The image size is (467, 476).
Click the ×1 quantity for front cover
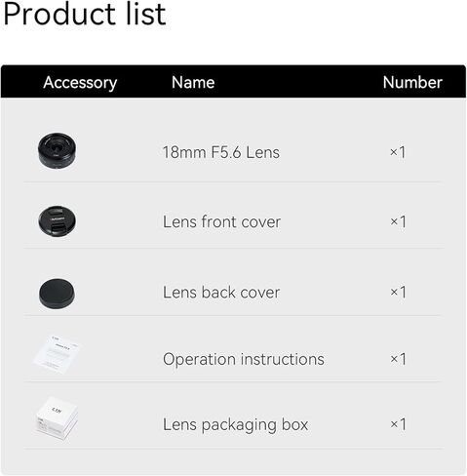click(398, 221)
